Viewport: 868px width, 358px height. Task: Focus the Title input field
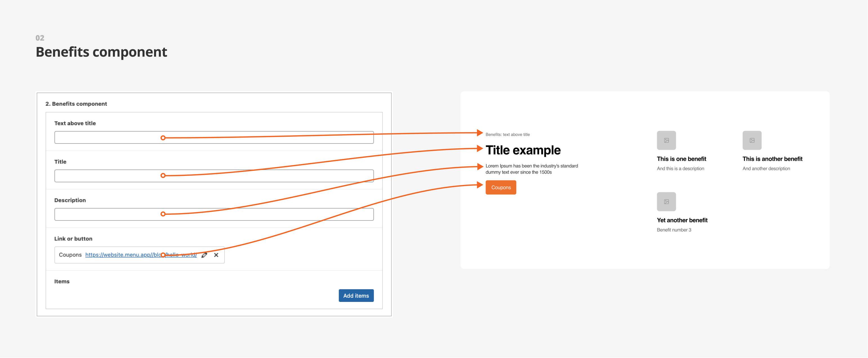(214, 176)
